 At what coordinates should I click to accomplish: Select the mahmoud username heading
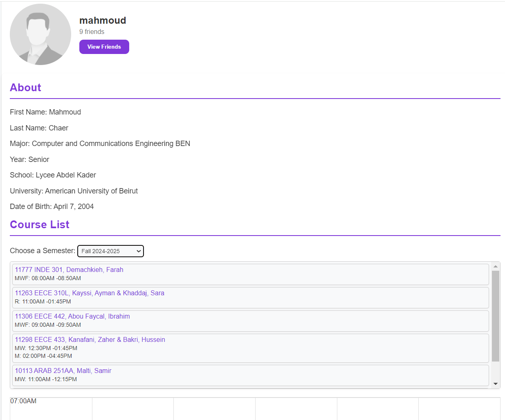[x=103, y=20]
